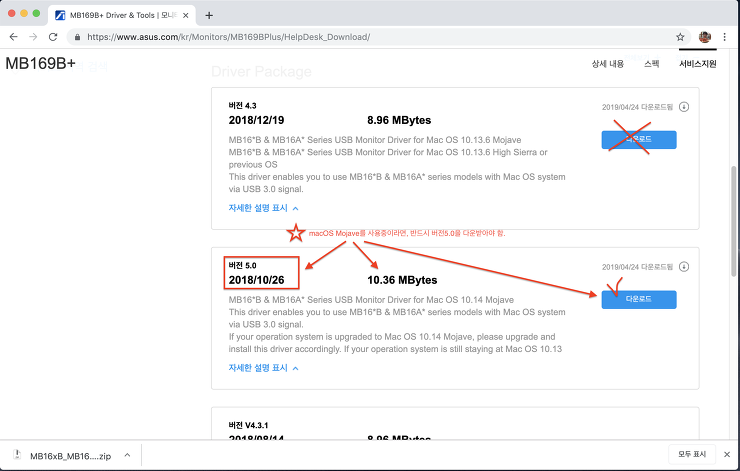Close the downloads bar
The image size is (740, 471).
coord(727,454)
